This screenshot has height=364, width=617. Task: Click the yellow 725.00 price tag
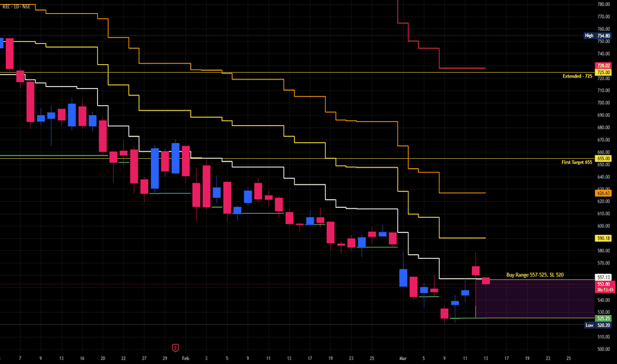[602, 72]
